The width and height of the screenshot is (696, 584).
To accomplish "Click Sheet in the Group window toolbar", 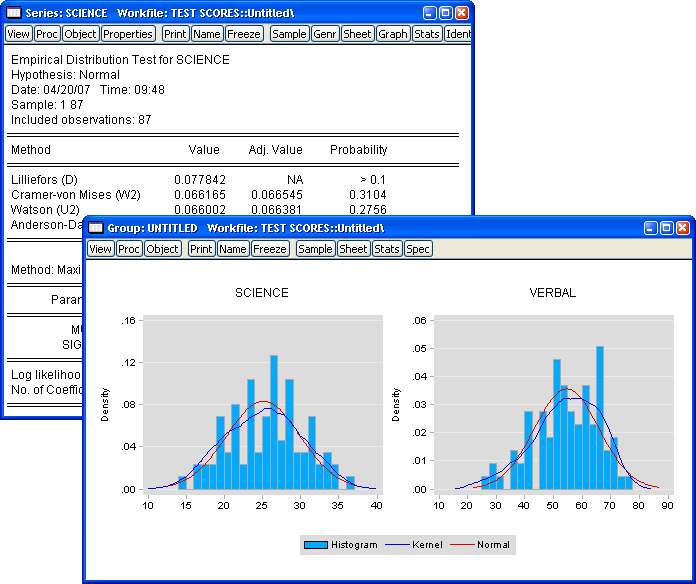I will (353, 249).
